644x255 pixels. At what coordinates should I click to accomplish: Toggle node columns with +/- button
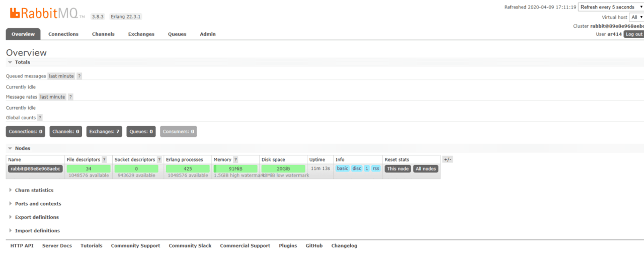tap(447, 159)
